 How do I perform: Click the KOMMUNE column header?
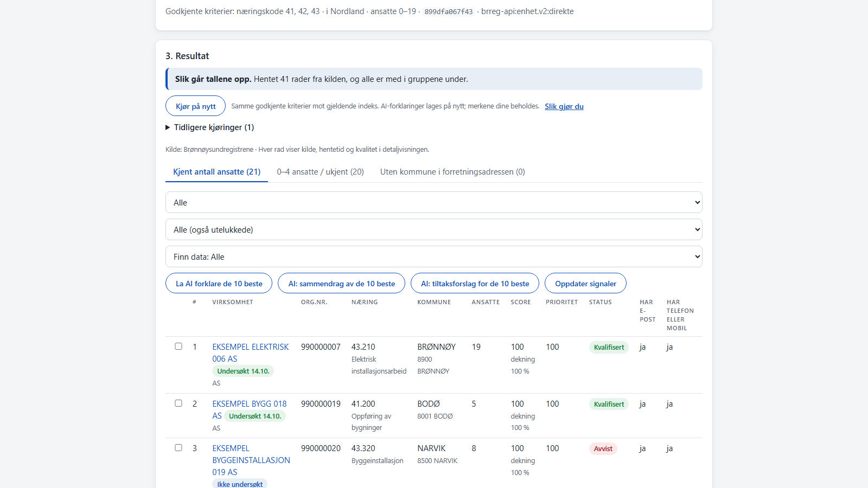434,302
